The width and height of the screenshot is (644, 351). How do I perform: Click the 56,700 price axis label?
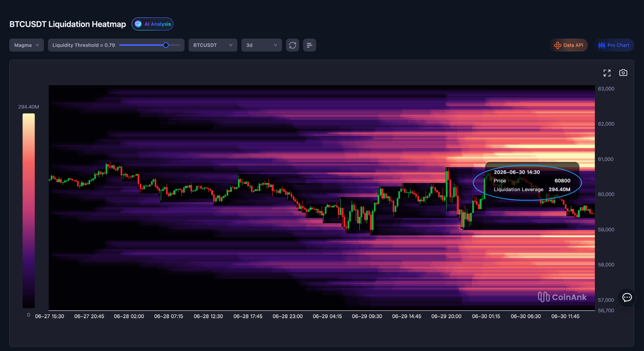(606, 311)
